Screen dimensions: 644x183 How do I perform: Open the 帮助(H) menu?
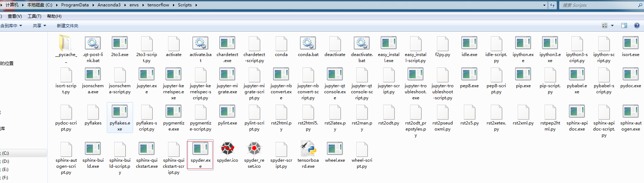pos(54,16)
